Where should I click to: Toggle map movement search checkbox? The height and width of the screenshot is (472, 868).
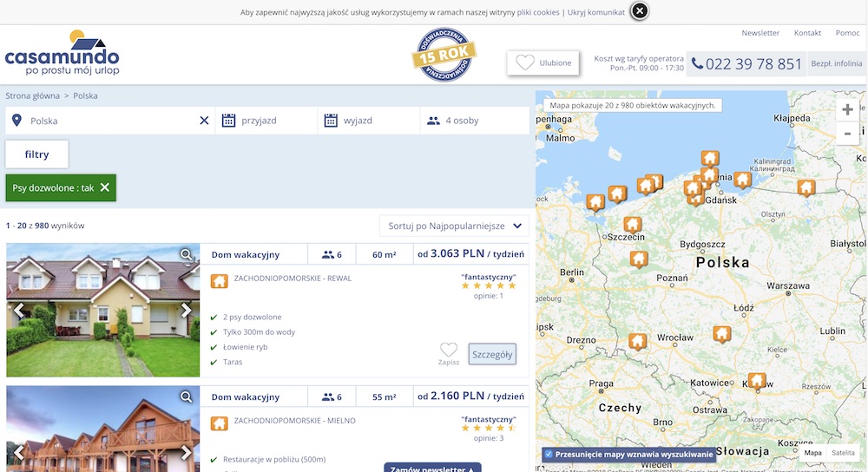548,453
